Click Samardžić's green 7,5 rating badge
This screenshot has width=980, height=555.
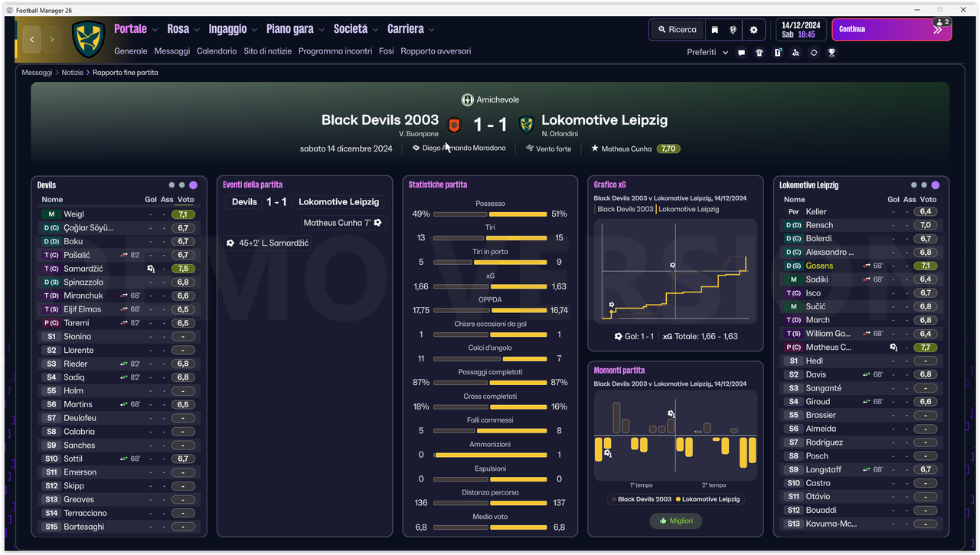183,269
